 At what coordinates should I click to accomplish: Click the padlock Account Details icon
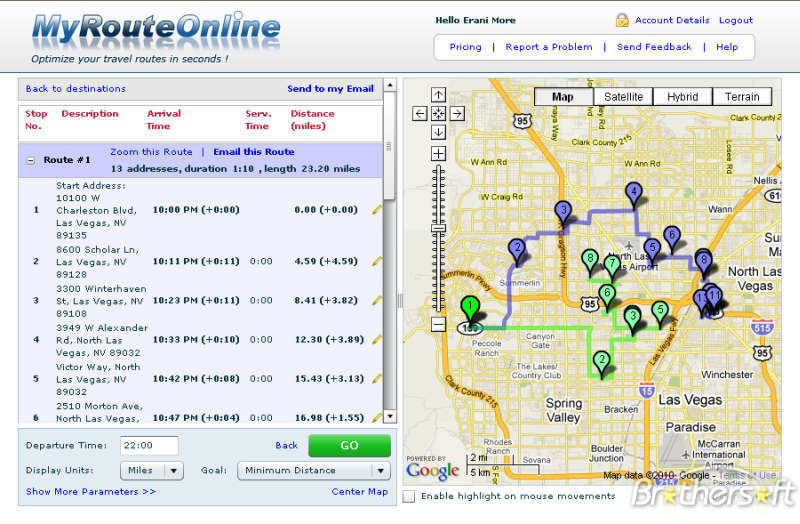coord(622,20)
